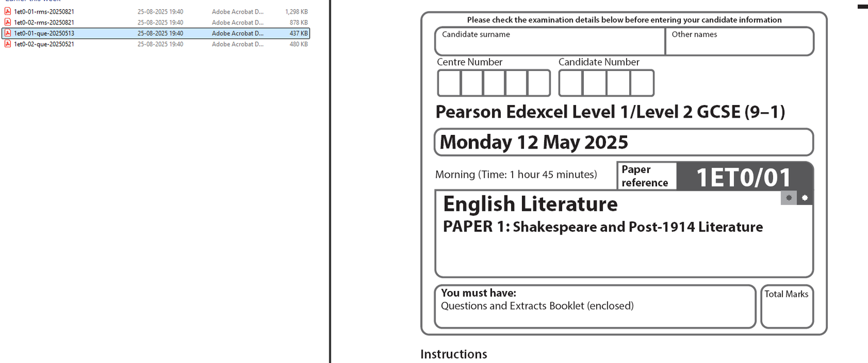
Task: Click the 'Monday 12 May 2025' date text
Action: [534, 142]
